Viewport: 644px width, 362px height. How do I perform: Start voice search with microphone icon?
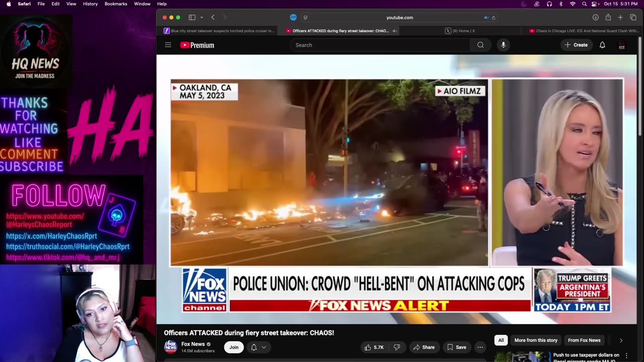503,45
